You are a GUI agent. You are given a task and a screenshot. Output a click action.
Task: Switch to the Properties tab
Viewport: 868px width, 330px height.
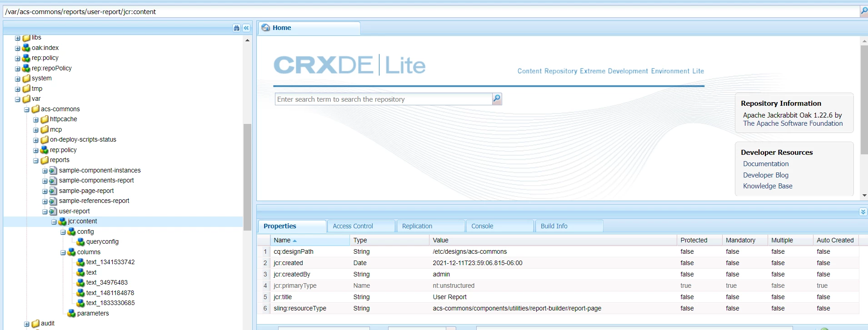click(292, 226)
